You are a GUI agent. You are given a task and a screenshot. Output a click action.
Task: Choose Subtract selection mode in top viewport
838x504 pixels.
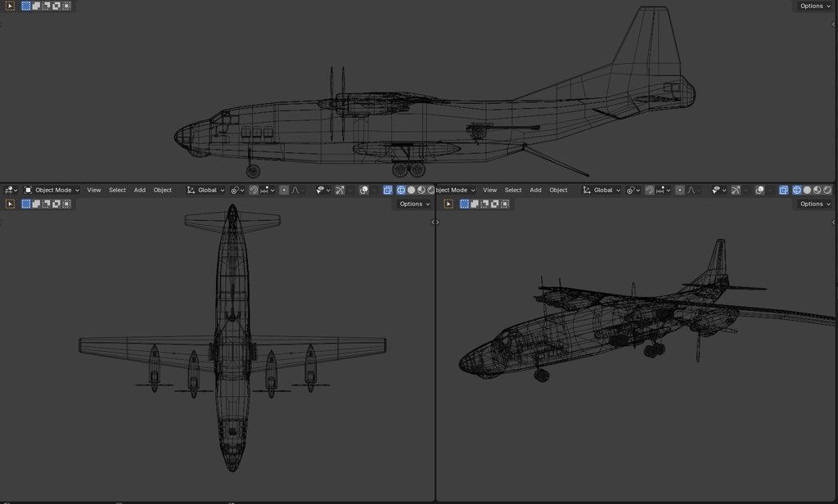[x=46, y=6]
